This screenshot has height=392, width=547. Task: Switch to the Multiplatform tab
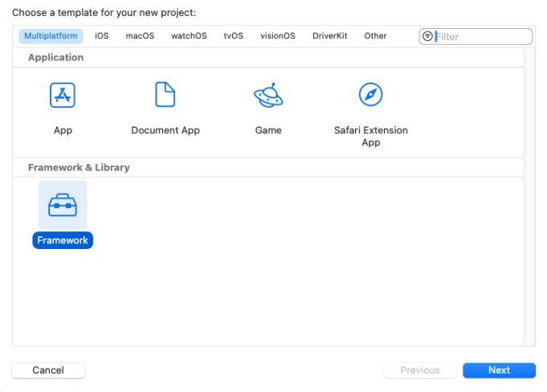tap(51, 36)
